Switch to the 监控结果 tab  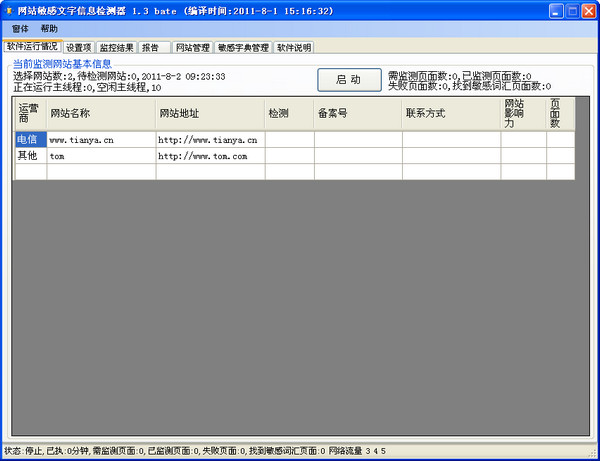point(117,47)
